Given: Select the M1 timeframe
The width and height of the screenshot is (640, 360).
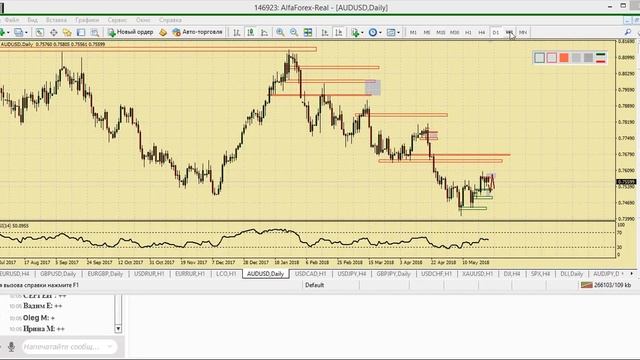Looking at the screenshot, I should (x=413, y=32).
